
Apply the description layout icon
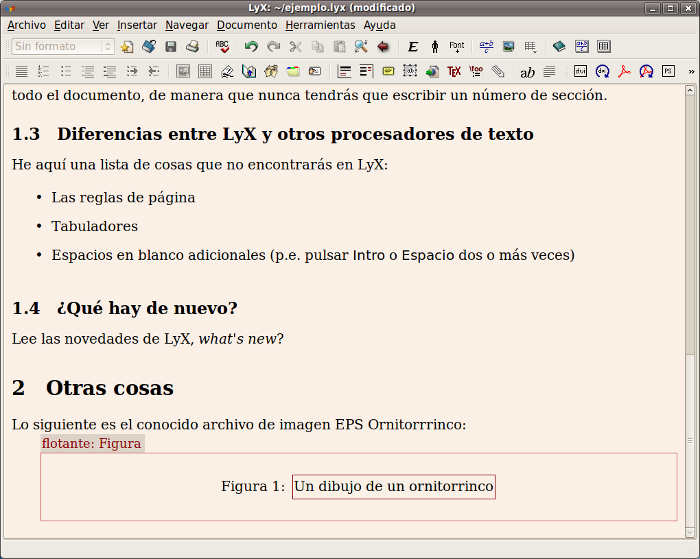(109, 71)
